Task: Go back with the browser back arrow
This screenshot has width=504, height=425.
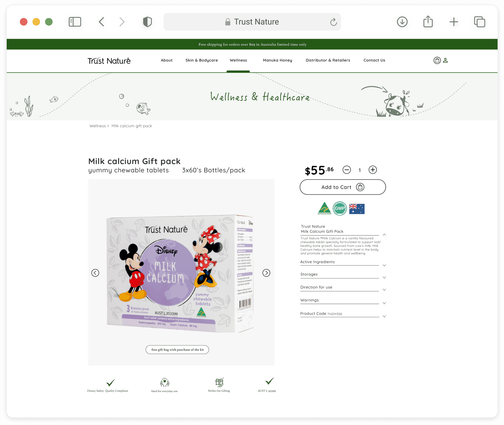Action: pos(102,22)
